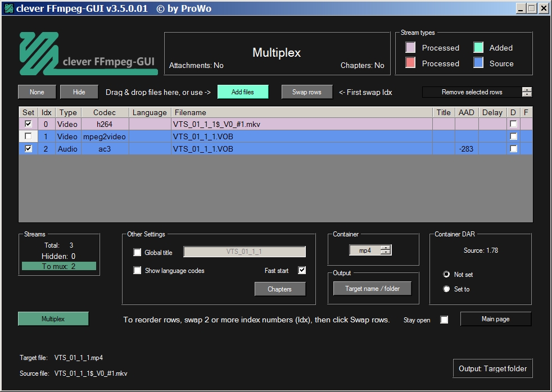Disable the Fast start checkbox
The height and width of the screenshot is (392, 552).
click(x=302, y=270)
